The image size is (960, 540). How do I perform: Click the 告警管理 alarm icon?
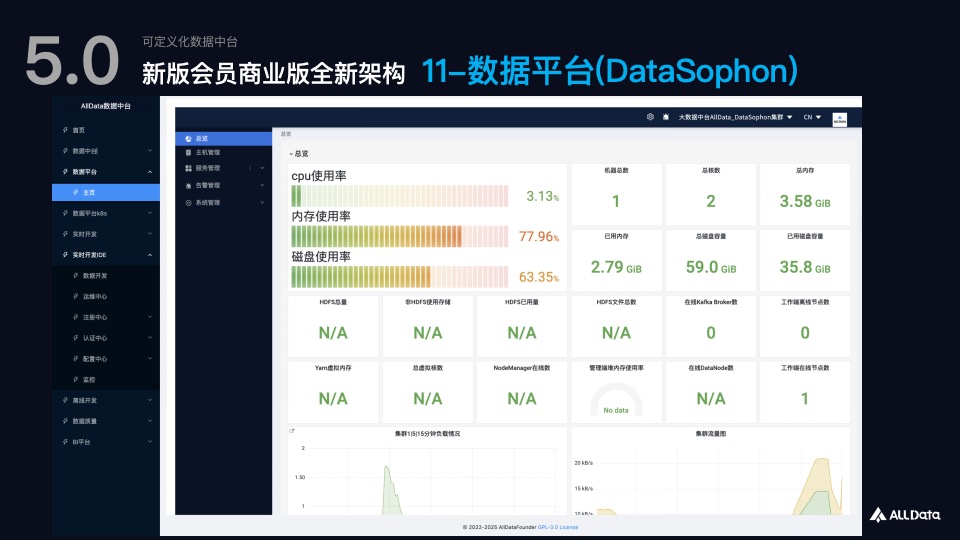(x=189, y=186)
